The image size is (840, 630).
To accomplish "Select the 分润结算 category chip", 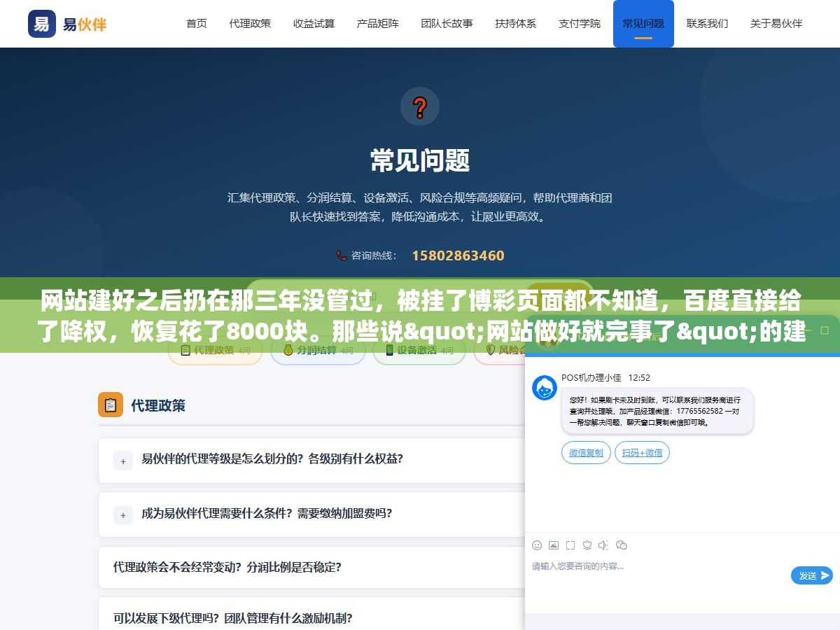I will (x=318, y=350).
